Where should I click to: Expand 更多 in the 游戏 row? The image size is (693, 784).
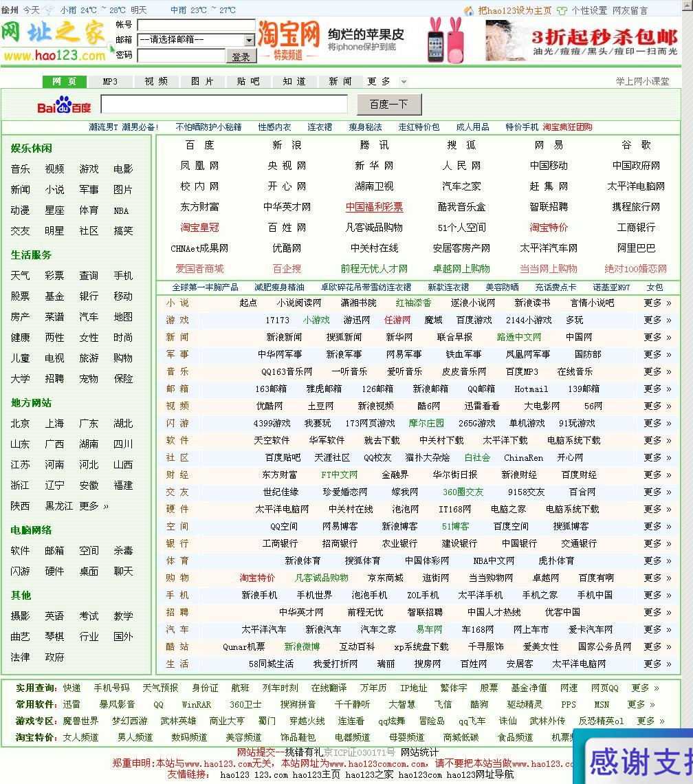click(x=657, y=320)
